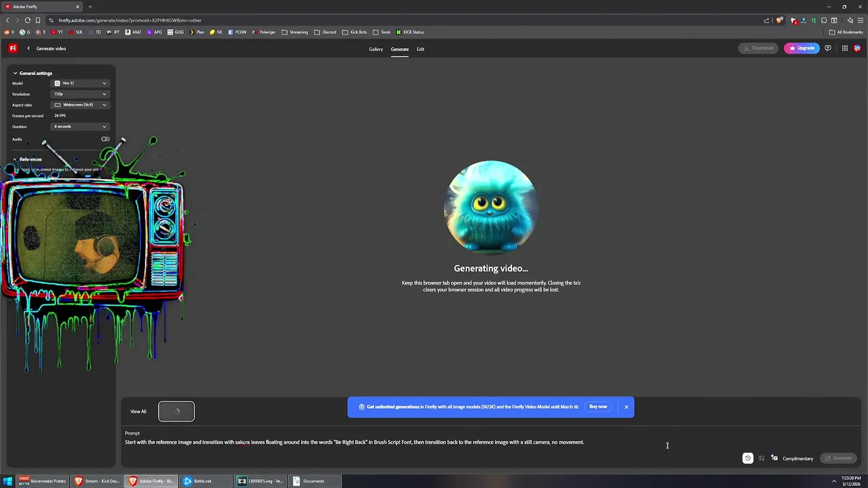
Task: Switch to Stream - Kick Dashboard in taskbar
Action: [97, 481]
